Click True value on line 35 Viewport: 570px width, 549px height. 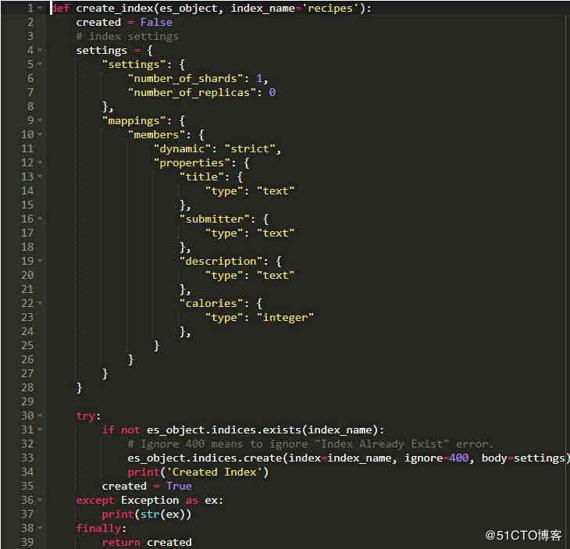click(179, 486)
